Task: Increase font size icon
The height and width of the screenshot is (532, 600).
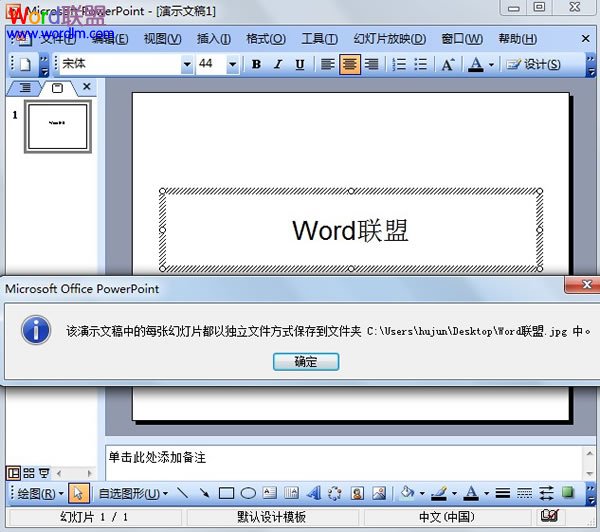Action: (x=448, y=64)
